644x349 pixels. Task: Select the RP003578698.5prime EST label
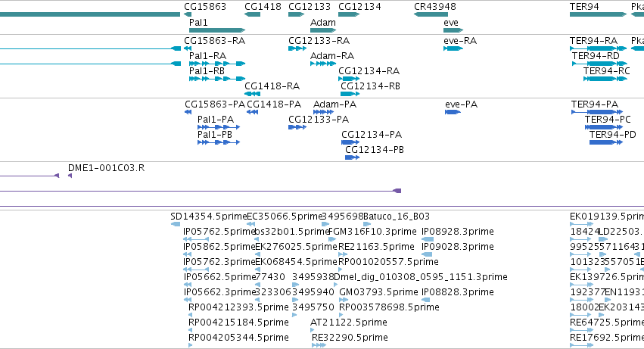pos(389,307)
